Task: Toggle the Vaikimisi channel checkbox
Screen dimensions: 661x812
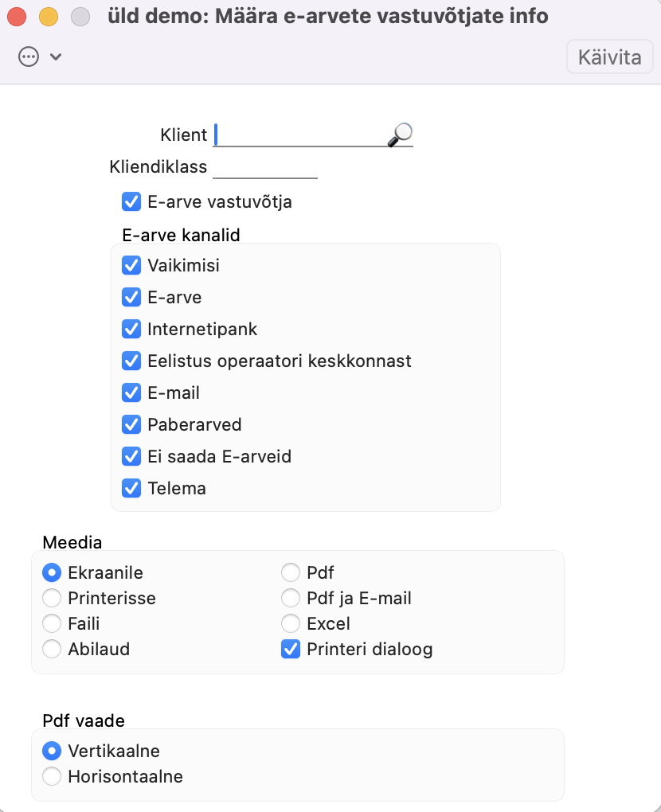Action: (131, 265)
